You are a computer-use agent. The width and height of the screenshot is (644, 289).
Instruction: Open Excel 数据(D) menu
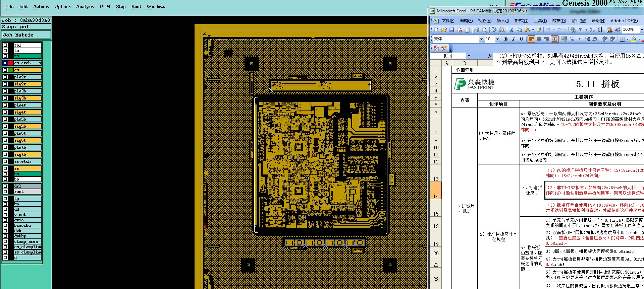559,21
